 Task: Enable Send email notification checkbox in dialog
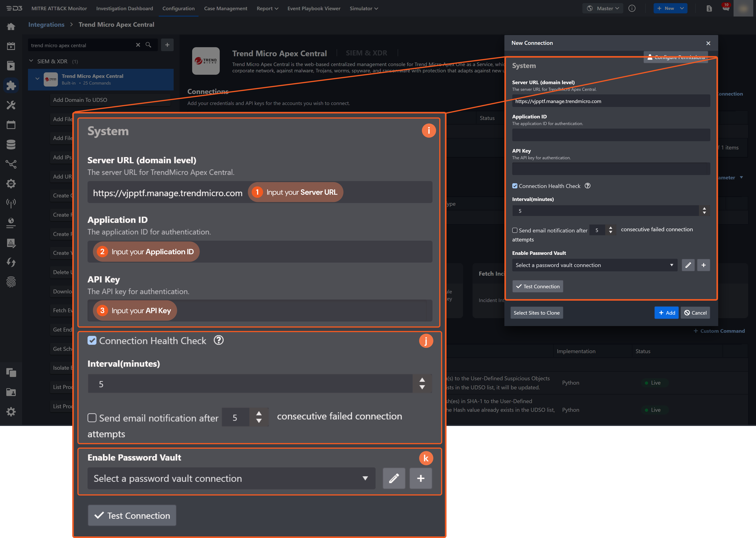point(515,230)
